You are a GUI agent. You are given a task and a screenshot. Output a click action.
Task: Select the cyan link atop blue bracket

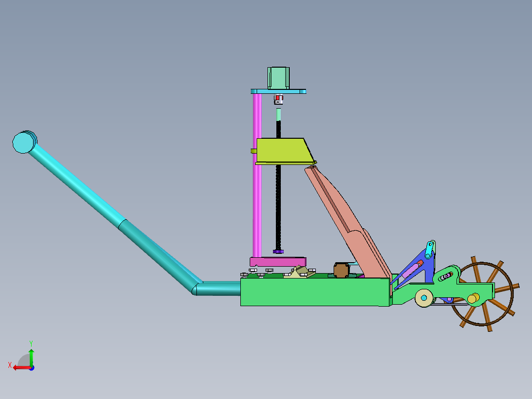click(429, 250)
